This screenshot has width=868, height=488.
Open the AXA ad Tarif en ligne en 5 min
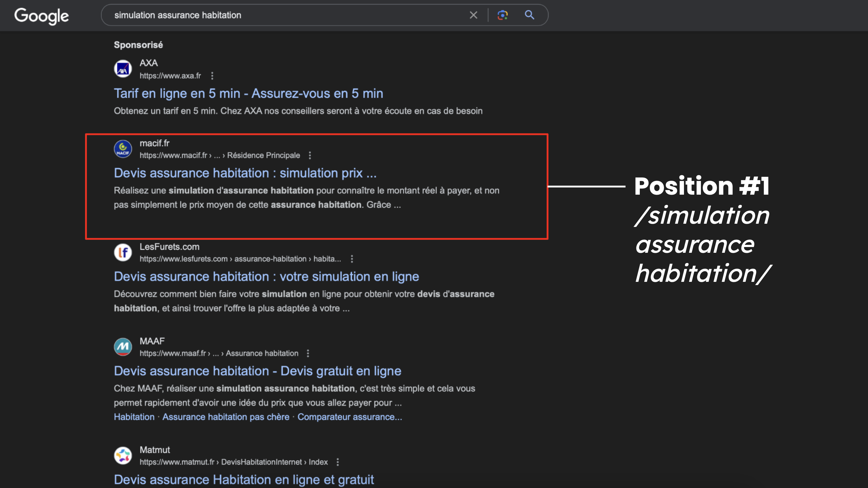tap(248, 93)
